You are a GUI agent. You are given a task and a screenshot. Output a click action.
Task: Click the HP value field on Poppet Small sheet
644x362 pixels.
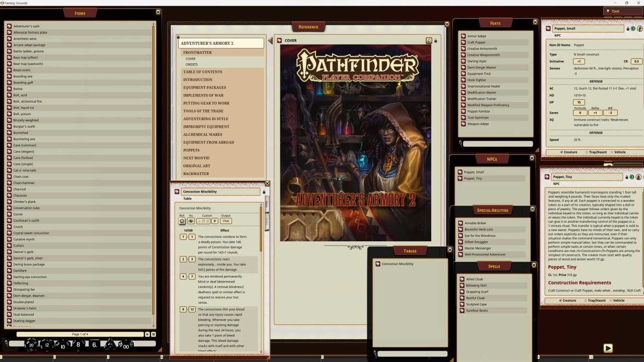point(578,102)
